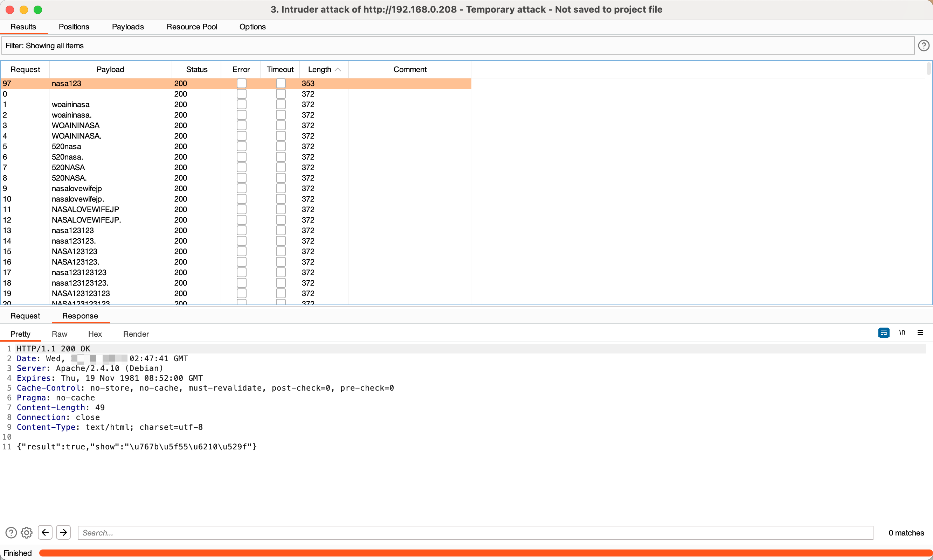Toggle the Timeout checkbox for woaininasa row
This screenshot has width=933, height=560.
[281, 105]
